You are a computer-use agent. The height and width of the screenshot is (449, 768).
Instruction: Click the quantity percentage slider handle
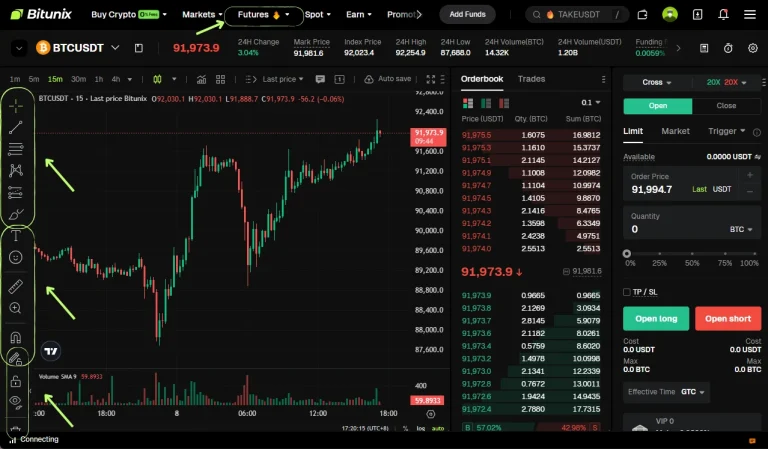coord(627,254)
